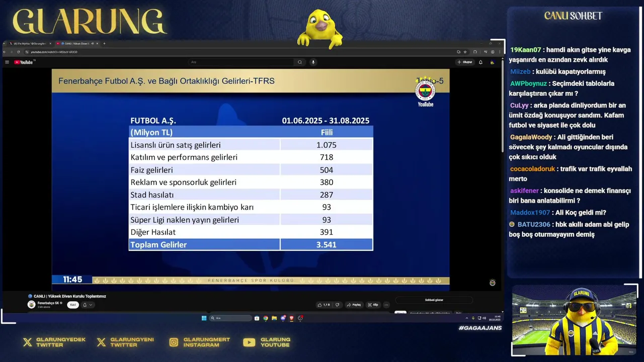
Task: Switch to the X Glarung browser tab
Action: (x=30, y=44)
